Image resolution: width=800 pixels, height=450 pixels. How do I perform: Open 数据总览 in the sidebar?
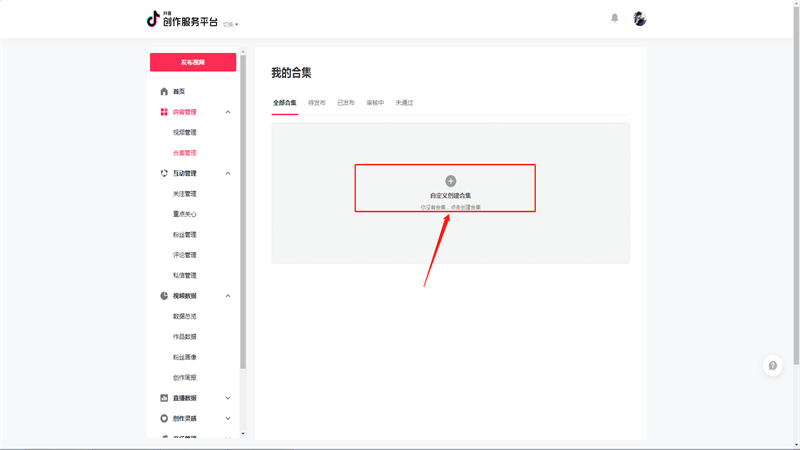coord(185,316)
